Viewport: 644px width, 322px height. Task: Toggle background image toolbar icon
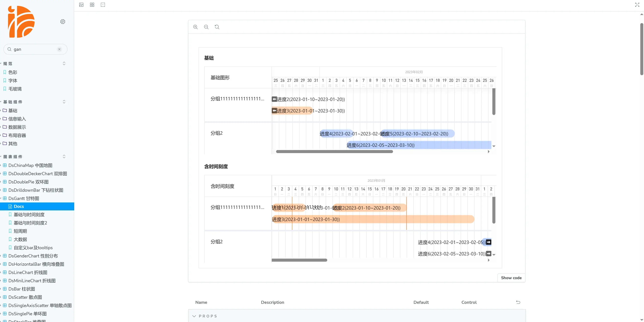tap(81, 5)
